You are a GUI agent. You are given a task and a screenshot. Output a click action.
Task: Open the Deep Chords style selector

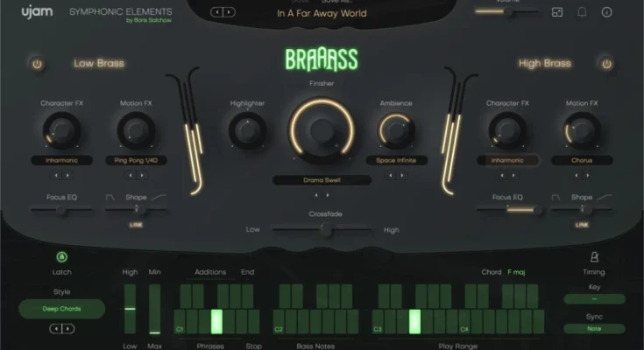coord(61,309)
